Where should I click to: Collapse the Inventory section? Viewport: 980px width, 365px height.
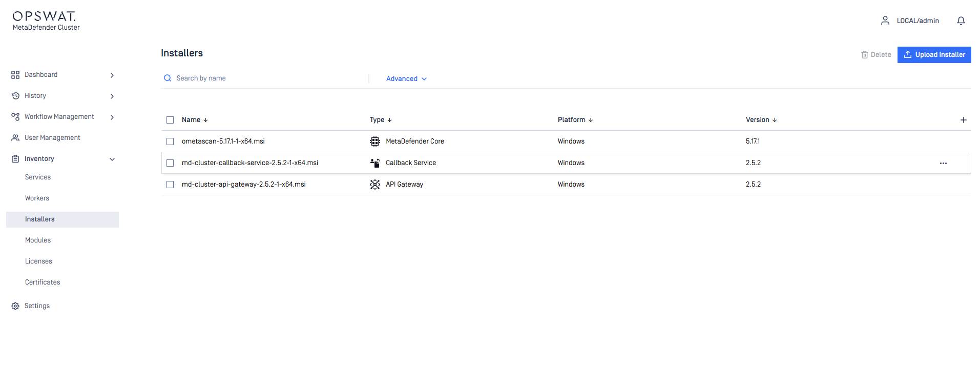tap(112, 159)
